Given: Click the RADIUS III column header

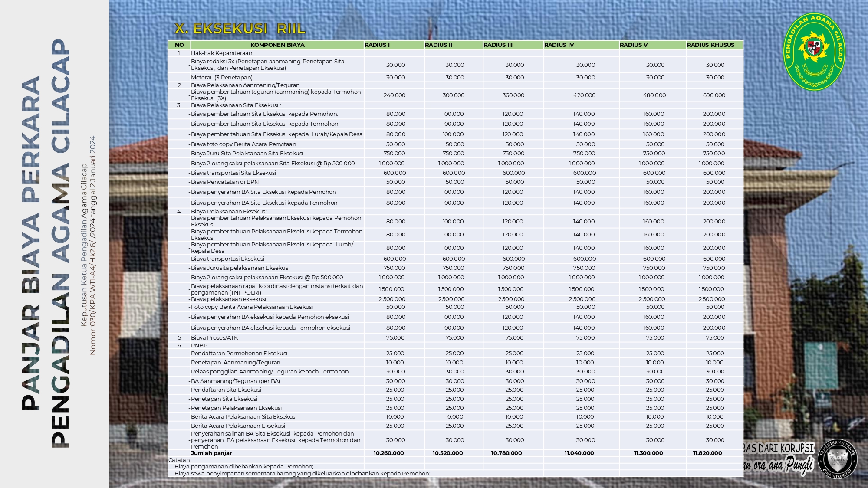Looking at the screenshot, I should point(513,45).
